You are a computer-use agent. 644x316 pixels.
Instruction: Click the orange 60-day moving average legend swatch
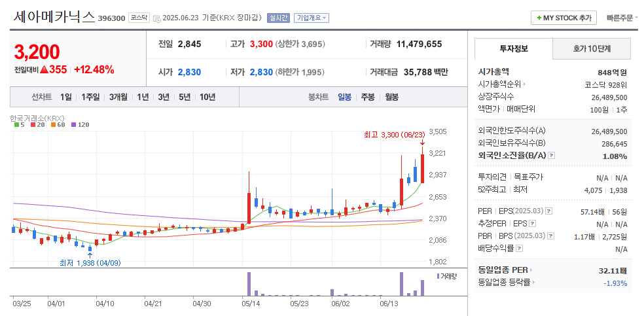pyautogui.click(x=52, y=125)
